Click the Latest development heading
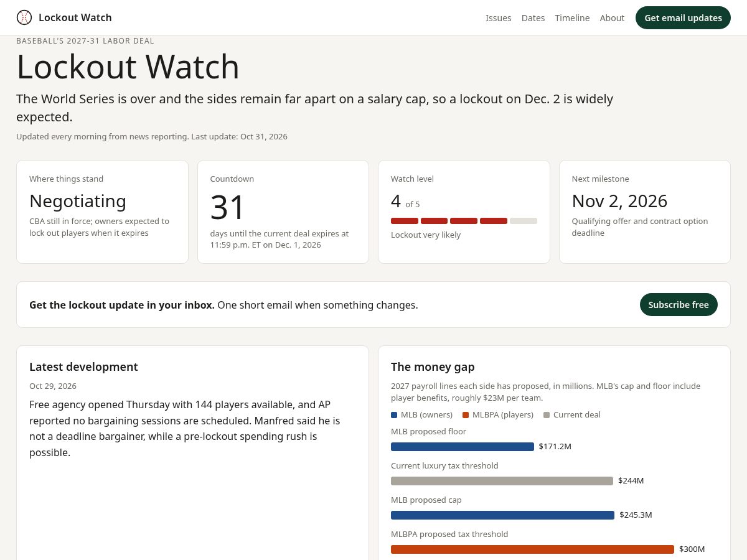Screen dimensions: 747x560 coord(83,367)
